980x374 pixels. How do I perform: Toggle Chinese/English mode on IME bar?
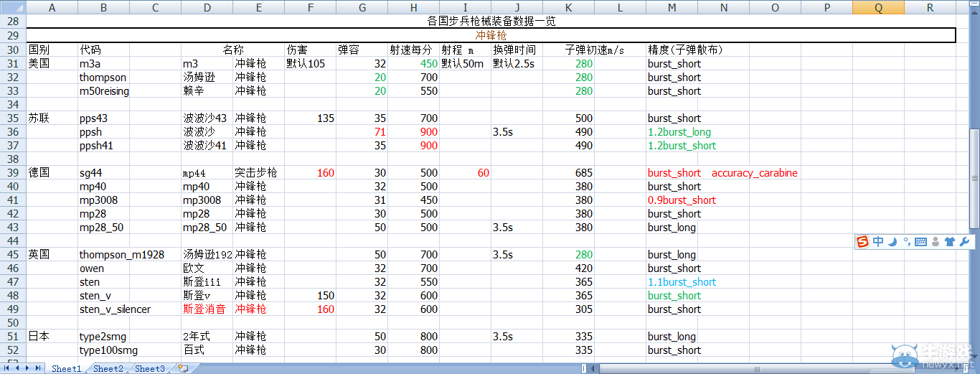coord(878,242)
